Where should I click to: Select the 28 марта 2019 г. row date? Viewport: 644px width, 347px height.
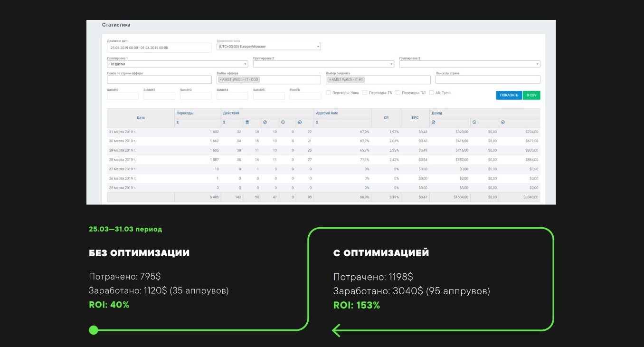(123, 159)
